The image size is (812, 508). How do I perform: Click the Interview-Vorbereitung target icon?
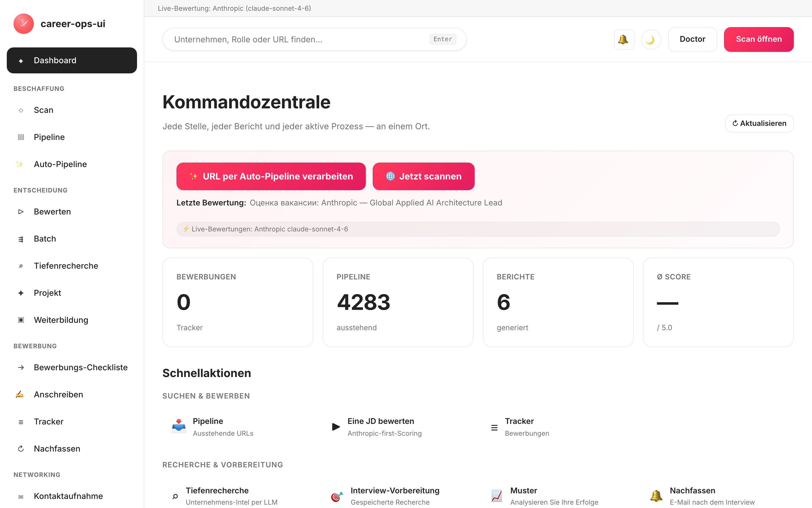point(337,496)
